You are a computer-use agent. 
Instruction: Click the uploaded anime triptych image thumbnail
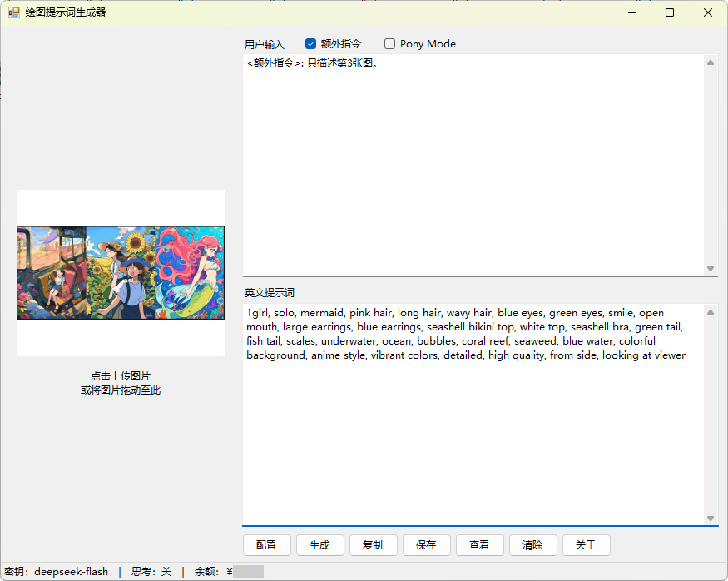tap(121, 273)
